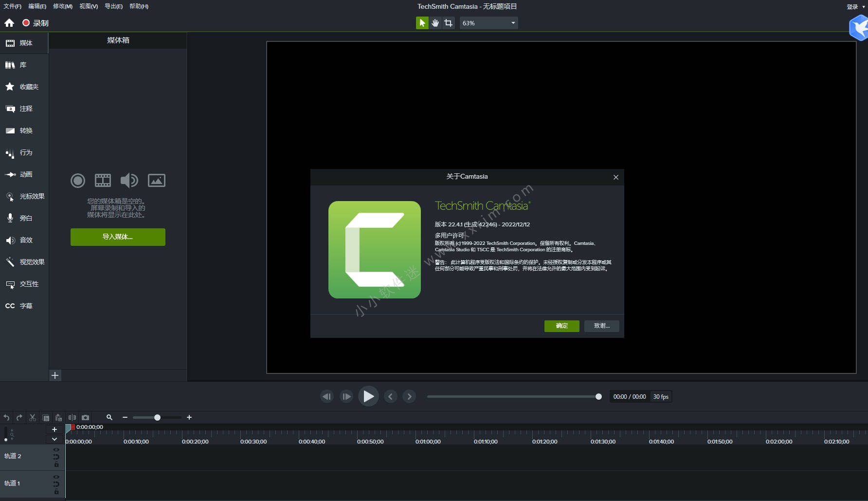Open the 编辑(E) menu
The height and width of the screenshot is (501, 868).
point(37,6)
